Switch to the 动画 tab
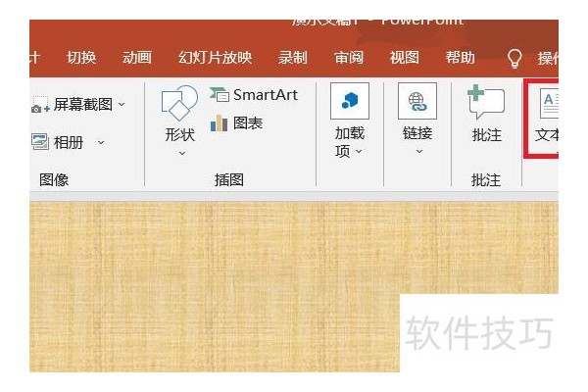This screenshot has width=588, height=392. tap(137, 58)
